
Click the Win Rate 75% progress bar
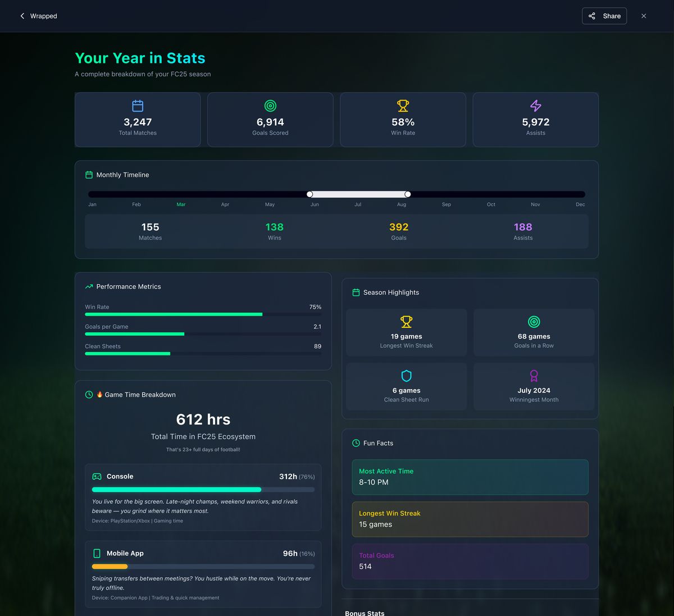point(203,314)
